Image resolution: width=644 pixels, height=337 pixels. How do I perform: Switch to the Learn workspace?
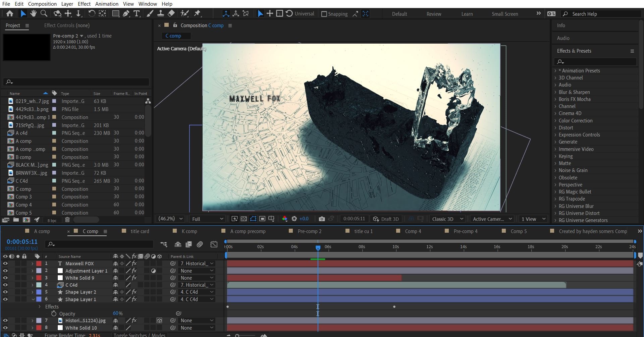coord(467,14)
